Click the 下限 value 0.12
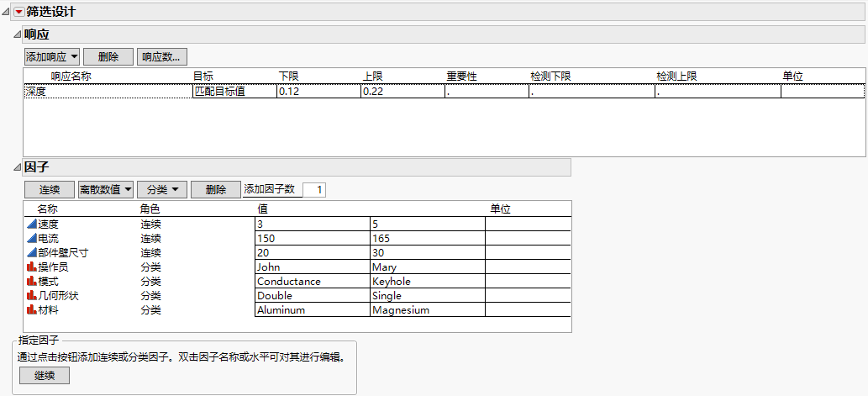Viewport: 868px width, 396px height. pos(318,92)
